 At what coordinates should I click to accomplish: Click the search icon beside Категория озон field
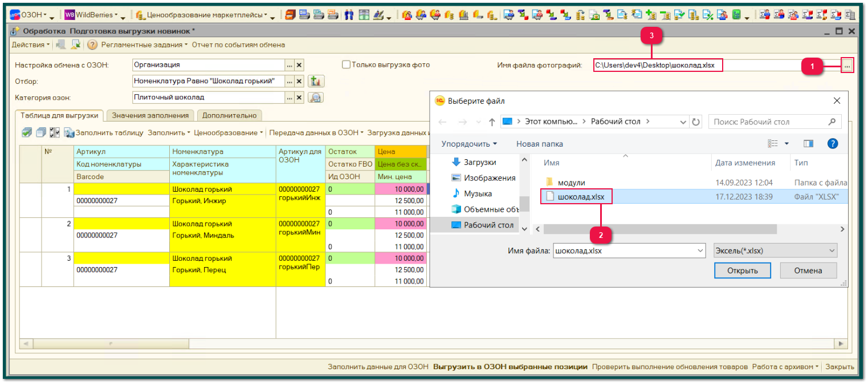[316, 98]
